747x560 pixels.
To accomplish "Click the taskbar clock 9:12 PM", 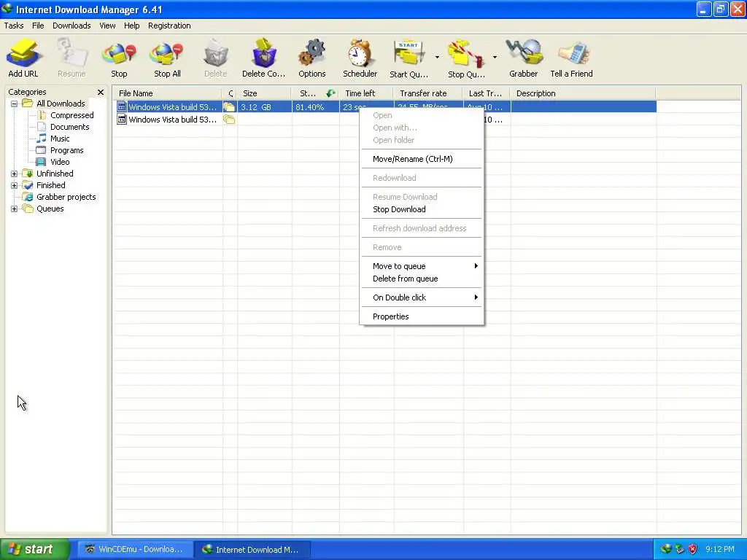I will click(720, 549).
